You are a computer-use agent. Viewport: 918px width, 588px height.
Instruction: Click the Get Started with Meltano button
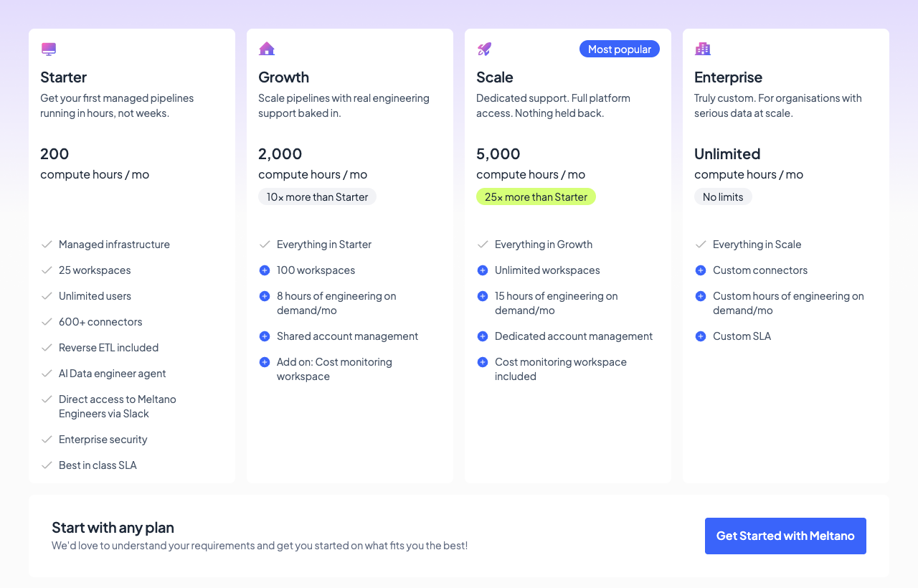[x=785, y=536]
